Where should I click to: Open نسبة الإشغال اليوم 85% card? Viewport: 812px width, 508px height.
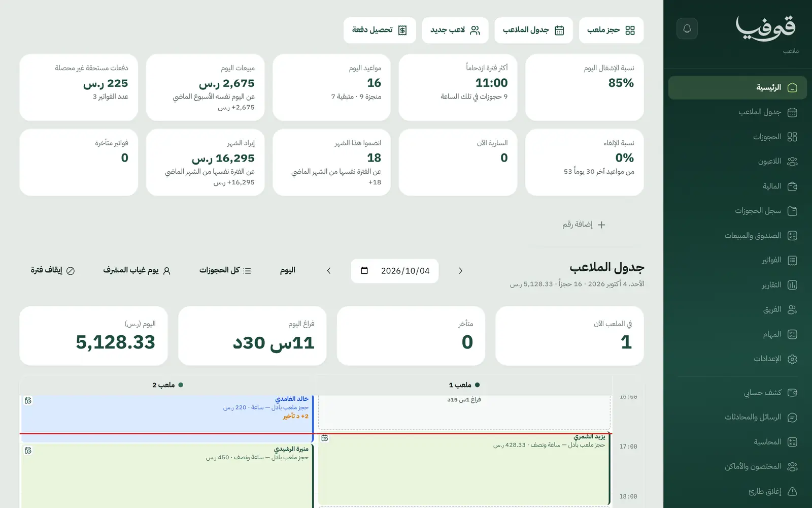pyautogui.click(x=584, y=87)
